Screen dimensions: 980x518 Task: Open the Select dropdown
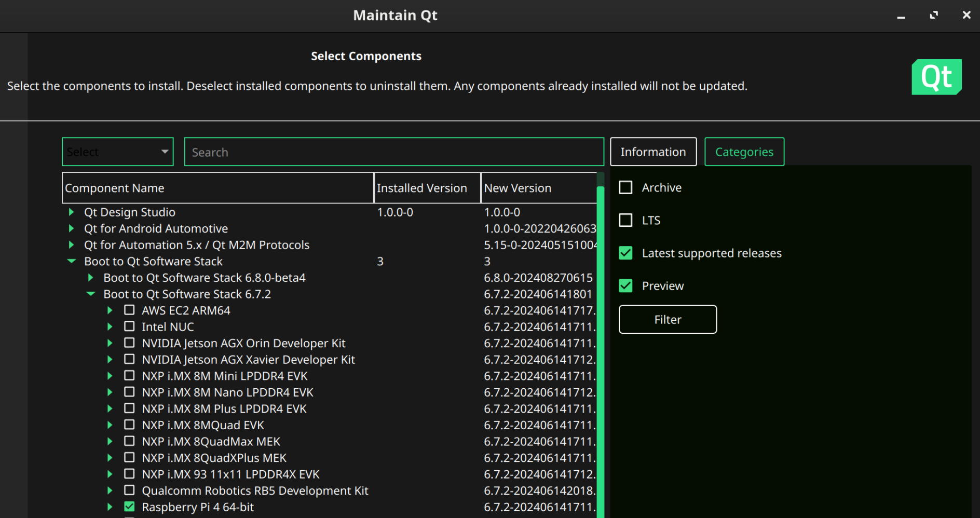click(118, 152)
